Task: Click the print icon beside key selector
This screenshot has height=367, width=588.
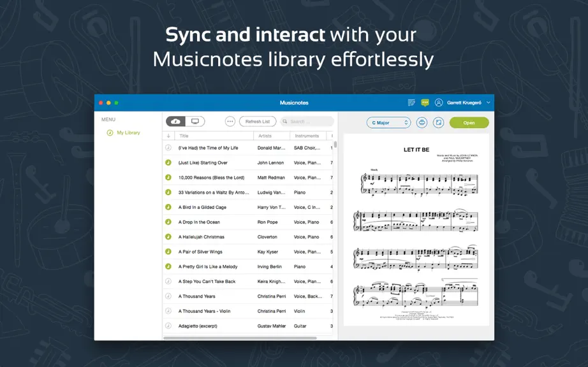Action: point(422,122)
